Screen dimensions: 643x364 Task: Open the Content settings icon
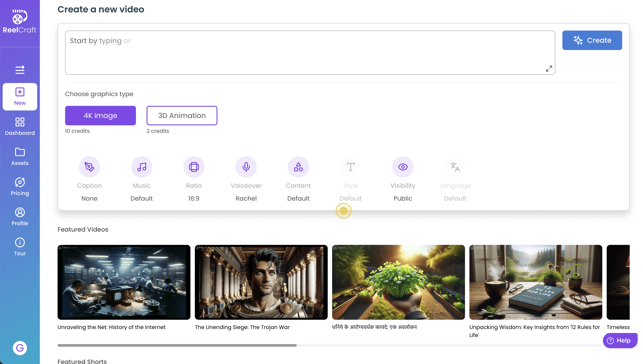click(x=298, y=167)
